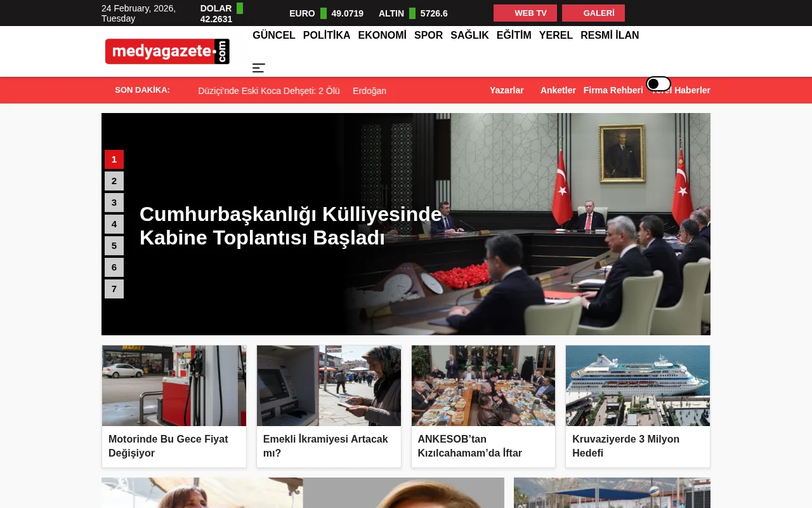Click the SON DAKİKA breaking news ticker headline
This screenshot has height=508, width=812.
pyautogui.click(x=269, y=90)
